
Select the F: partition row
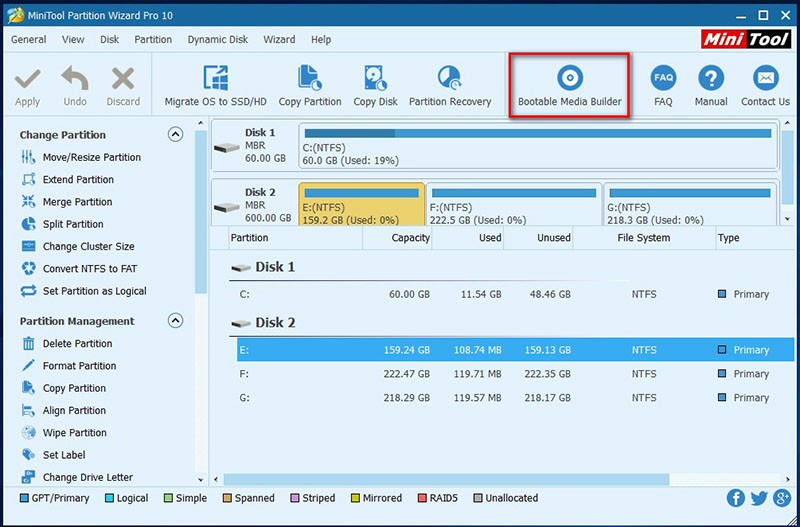coord(515,374)
